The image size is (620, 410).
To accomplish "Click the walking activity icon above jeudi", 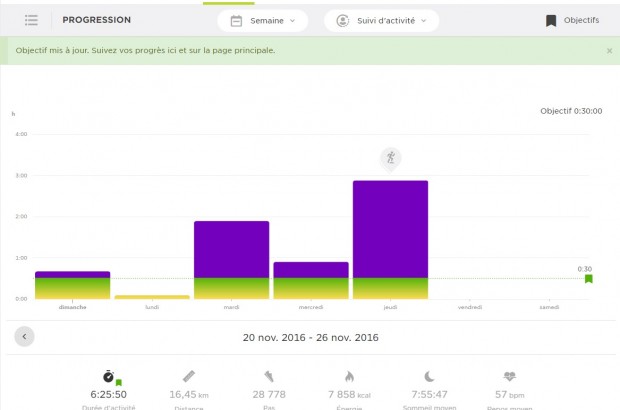I will tap(391, 157).
